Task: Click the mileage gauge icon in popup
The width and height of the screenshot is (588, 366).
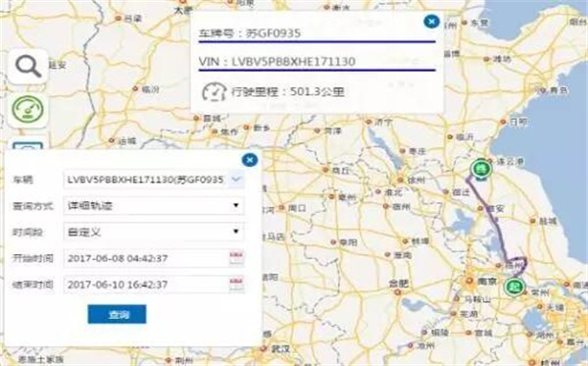Action: (214, 92)
